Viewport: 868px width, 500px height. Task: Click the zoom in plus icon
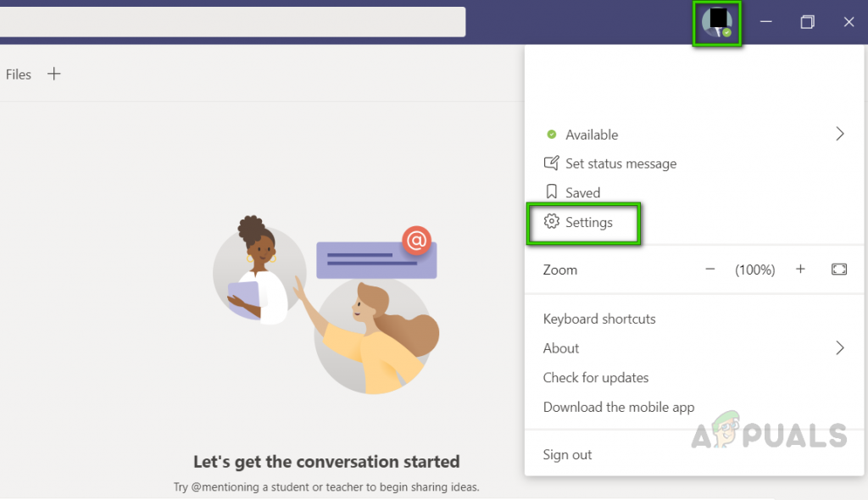click(x=800, y=269)
